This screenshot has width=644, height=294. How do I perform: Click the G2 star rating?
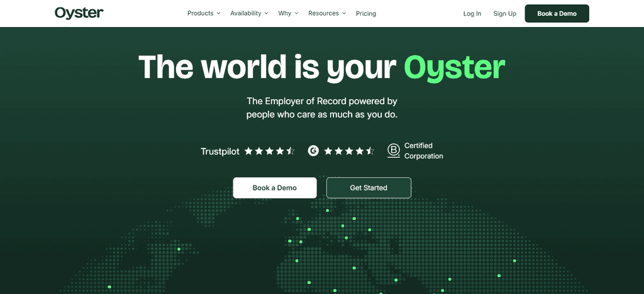pos(349,151)
